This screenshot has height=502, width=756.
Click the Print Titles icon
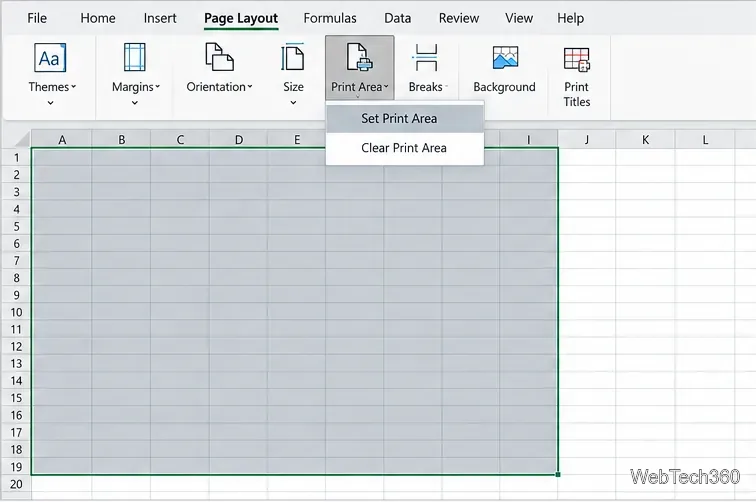tap(577, 59)
